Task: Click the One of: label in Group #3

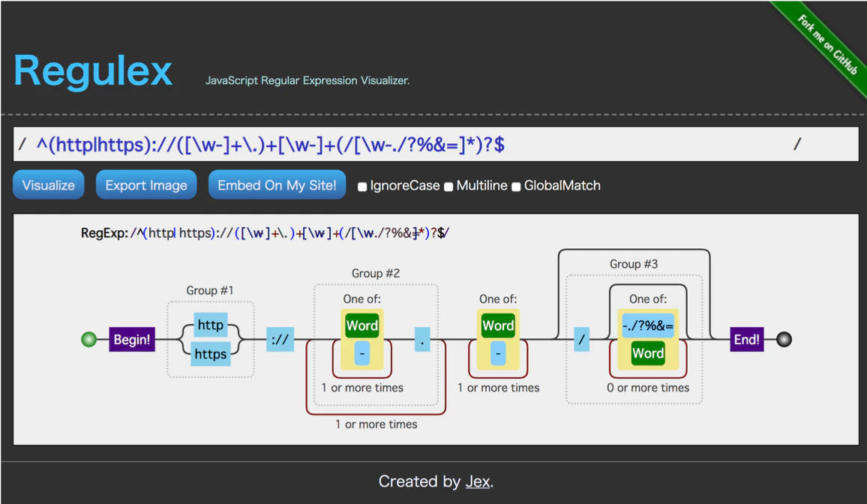Action: 648,299
